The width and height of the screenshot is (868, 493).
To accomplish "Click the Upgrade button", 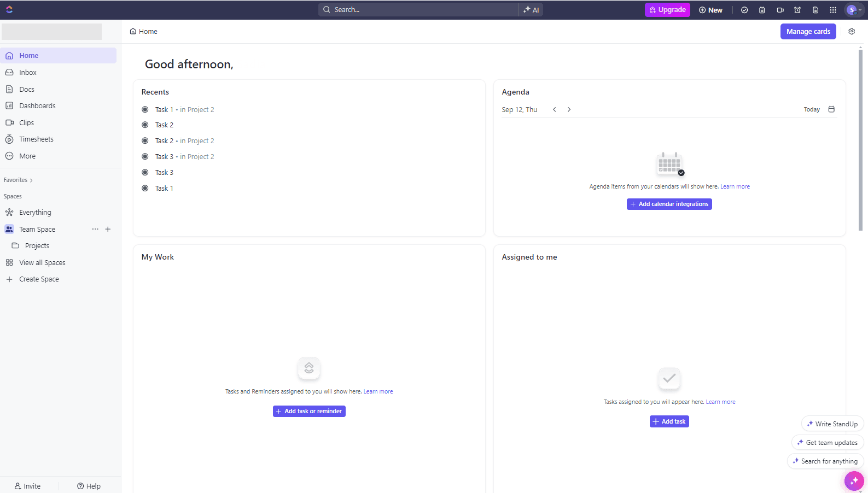I will [x=667, y=10].
